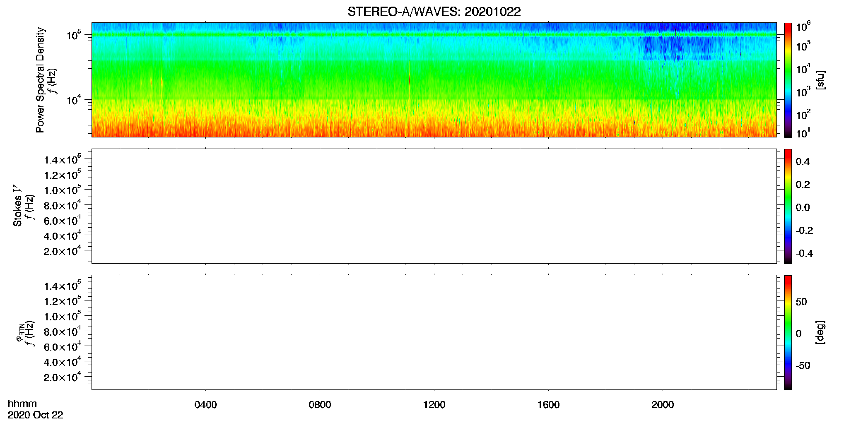
Task: Click the [sfu] unit label
Action: click(x=820, y=80)
